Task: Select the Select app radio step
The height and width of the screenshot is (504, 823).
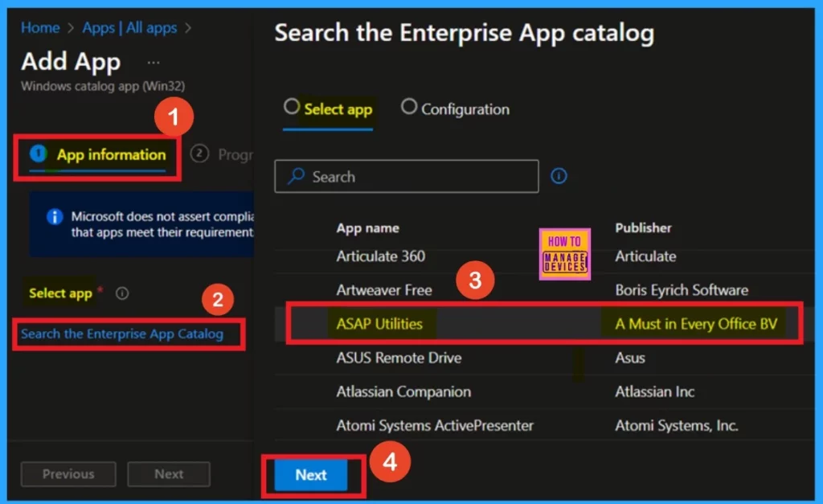Action: [x=291, y=107]
